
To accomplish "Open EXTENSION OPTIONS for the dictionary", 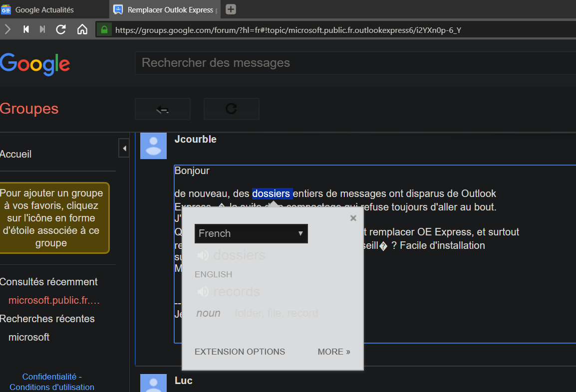I will click(240, 352).
